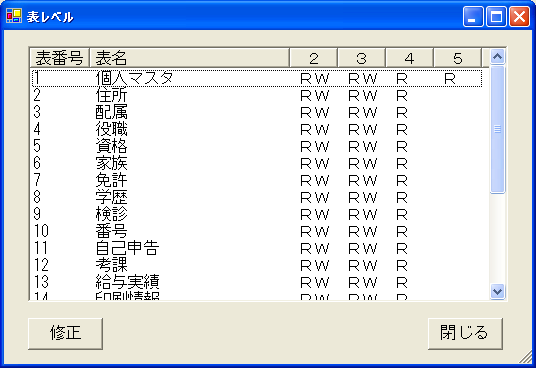Select the 家族 row
Viewport: 536px width, 368px height.
click(257, 163)
